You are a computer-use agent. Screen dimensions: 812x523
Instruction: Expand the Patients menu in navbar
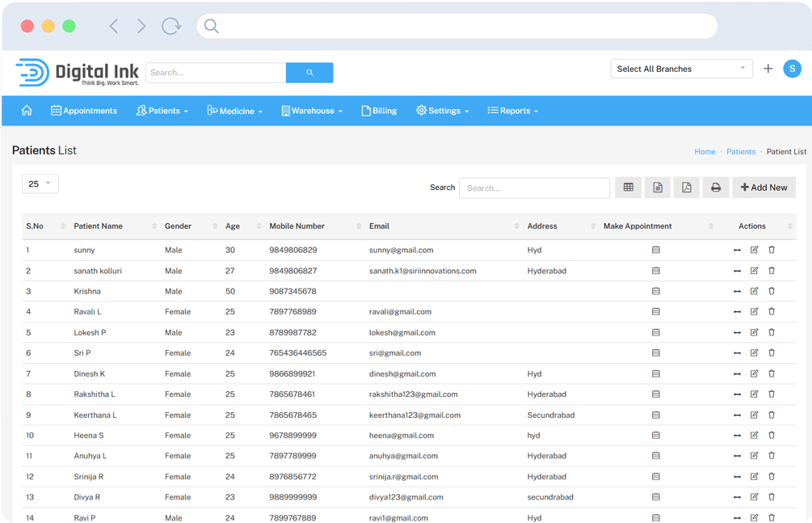(162, 111)
